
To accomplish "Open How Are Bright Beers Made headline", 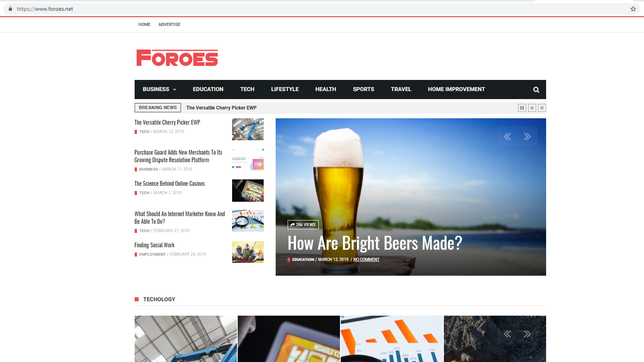I will point(375,243).
